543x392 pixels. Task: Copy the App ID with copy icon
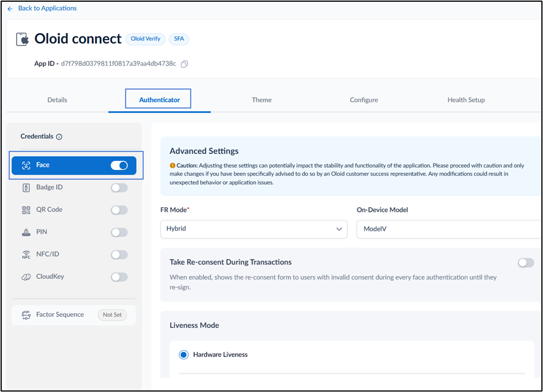184,64
